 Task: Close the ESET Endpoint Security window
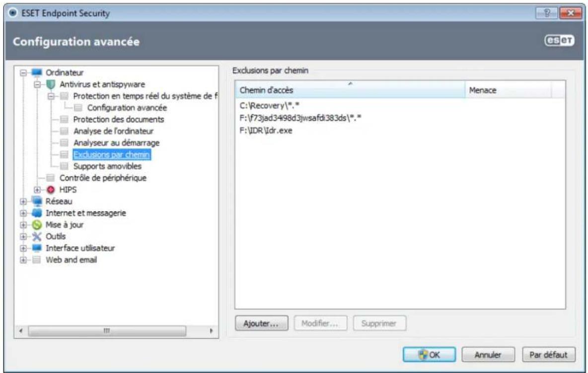pos(570,13)
